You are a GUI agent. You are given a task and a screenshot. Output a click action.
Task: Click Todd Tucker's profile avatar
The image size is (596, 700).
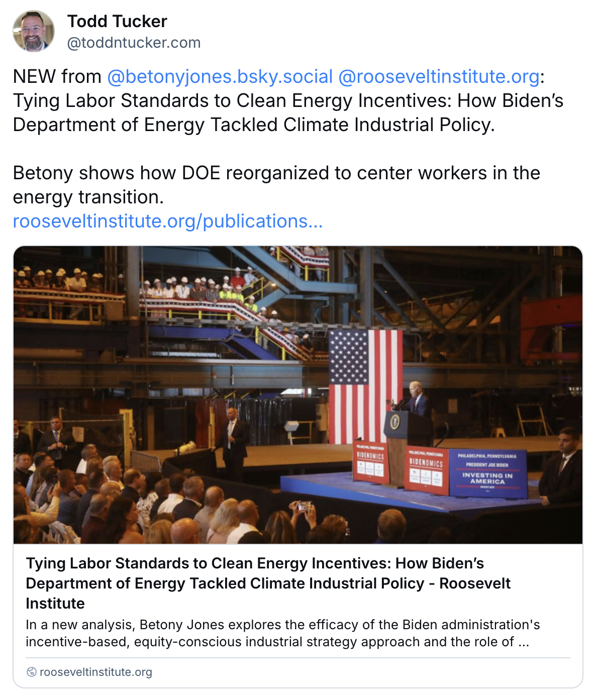click(x=34, y=31)
